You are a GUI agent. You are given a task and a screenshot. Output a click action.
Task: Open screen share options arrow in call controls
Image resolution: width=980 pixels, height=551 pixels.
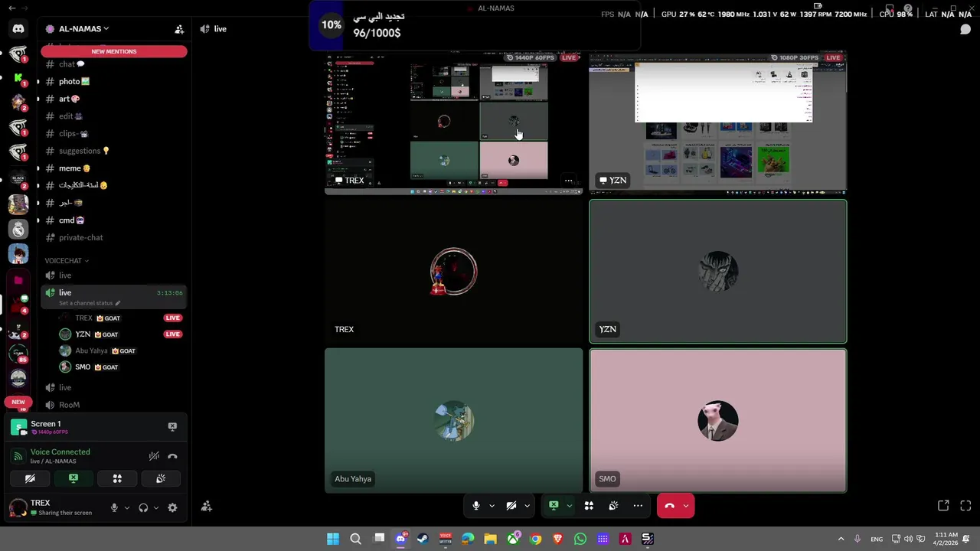click(569, 506)
